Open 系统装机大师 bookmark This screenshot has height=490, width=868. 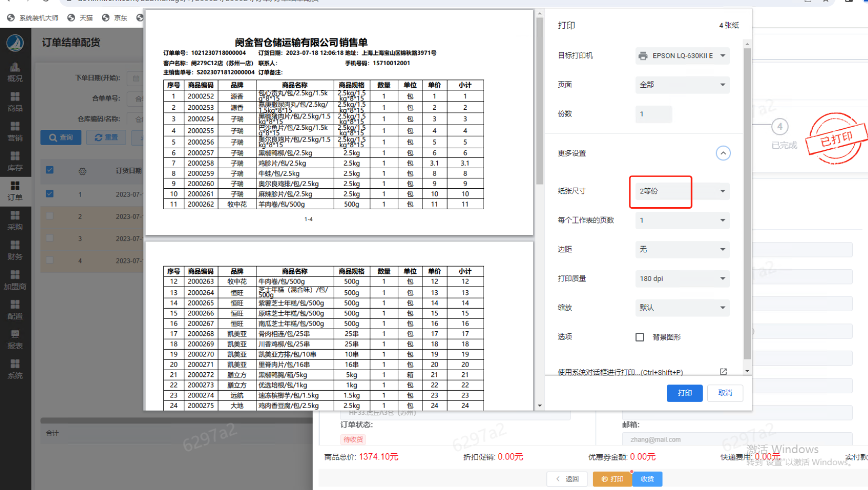33,18
